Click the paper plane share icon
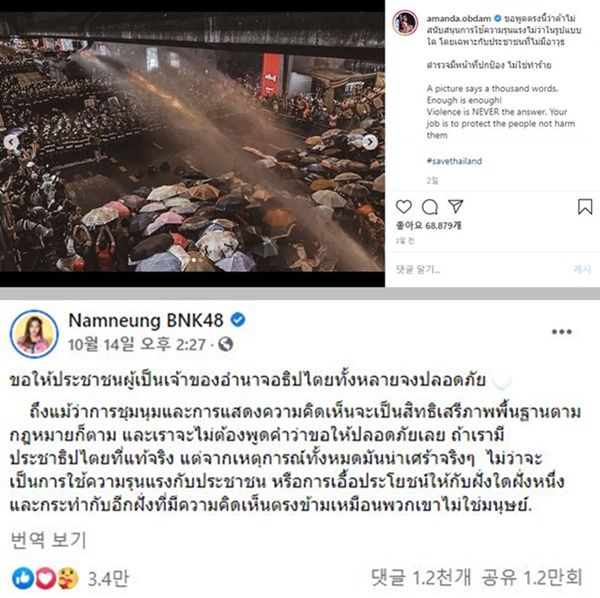 point(456,207)
